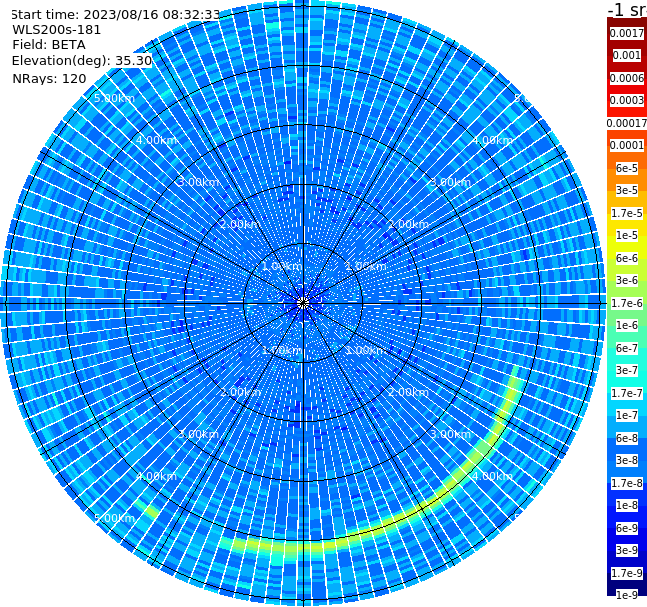Click the "NRays: 120" label

(49, 78)
